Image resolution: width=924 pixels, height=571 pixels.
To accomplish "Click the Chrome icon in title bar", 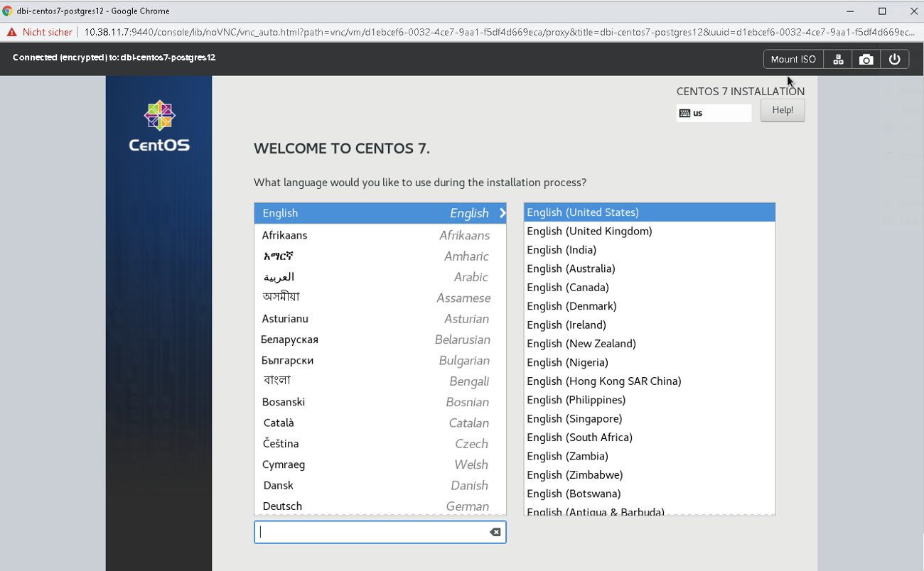I will (x=7, y=11).
